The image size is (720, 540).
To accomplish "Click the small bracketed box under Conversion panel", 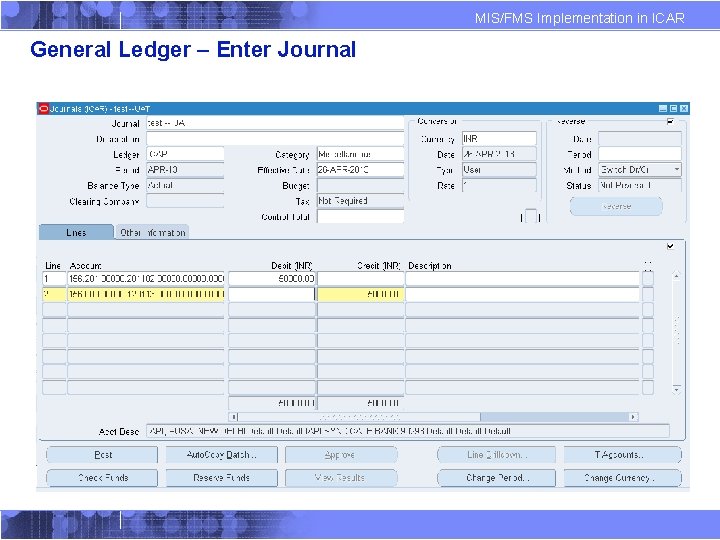I will [531, 216].
